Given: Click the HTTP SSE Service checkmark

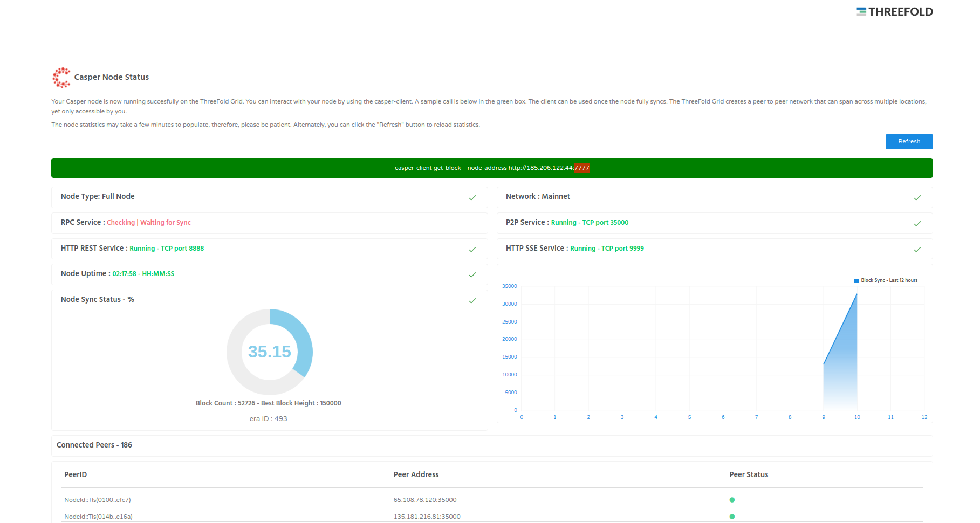Looking at the screenshot, I should pyautogui.click(x=917, y=250).
